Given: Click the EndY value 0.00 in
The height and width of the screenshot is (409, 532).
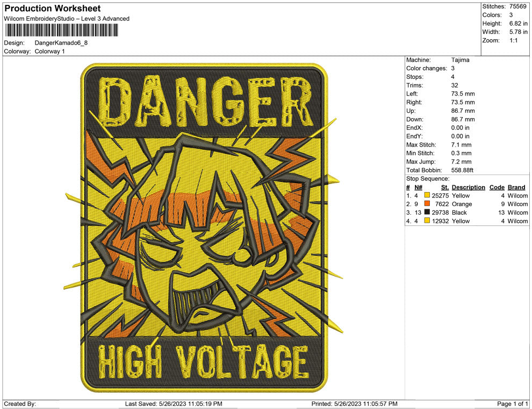Looking at the screenshot, I should 460,136.
